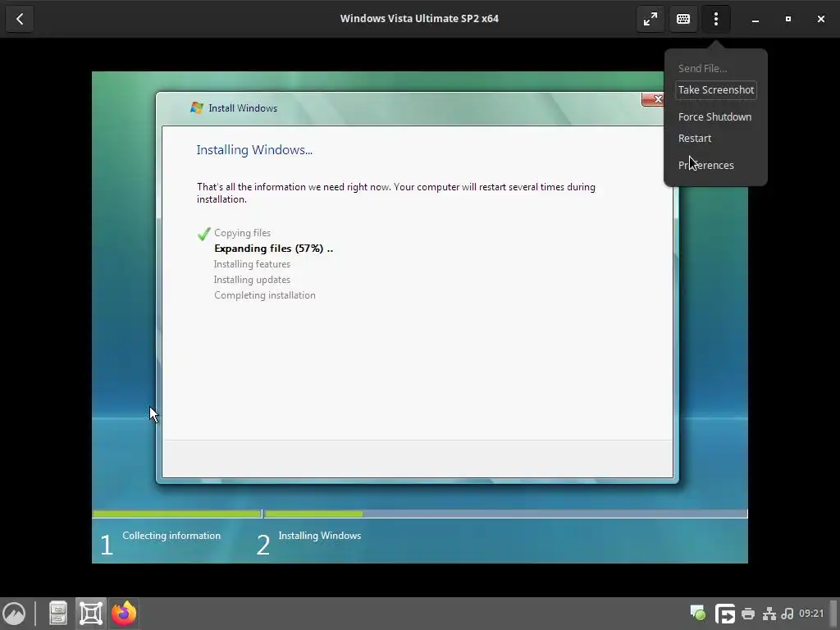840x630 pixels.
Task: Click the 'Collecting information' stage label
Action: [171, 536]
